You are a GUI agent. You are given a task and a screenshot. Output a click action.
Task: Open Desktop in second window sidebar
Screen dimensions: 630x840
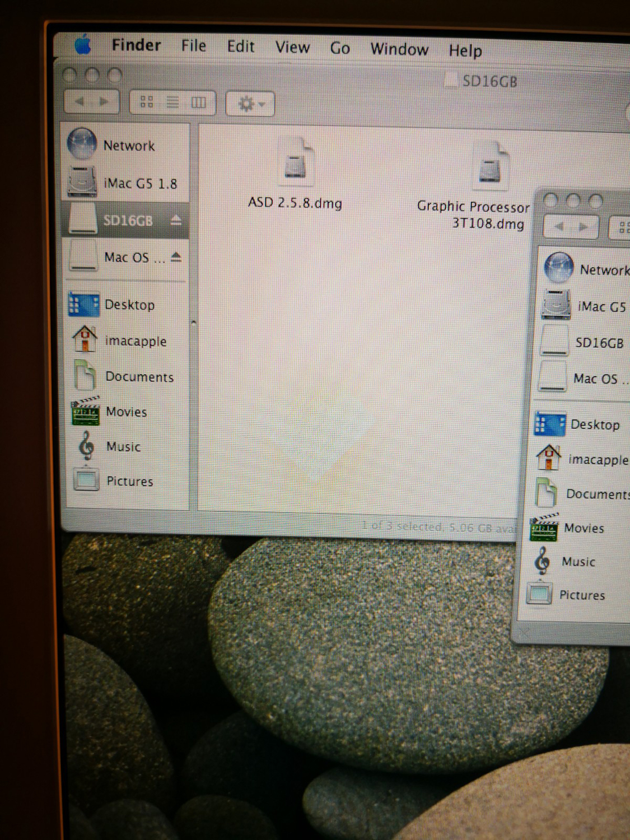coord(581,424)
